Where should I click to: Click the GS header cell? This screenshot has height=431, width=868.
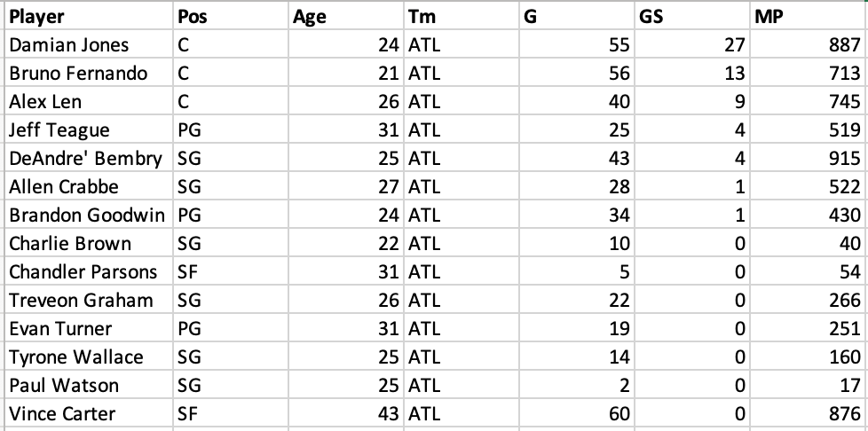[x=692, y=16]
